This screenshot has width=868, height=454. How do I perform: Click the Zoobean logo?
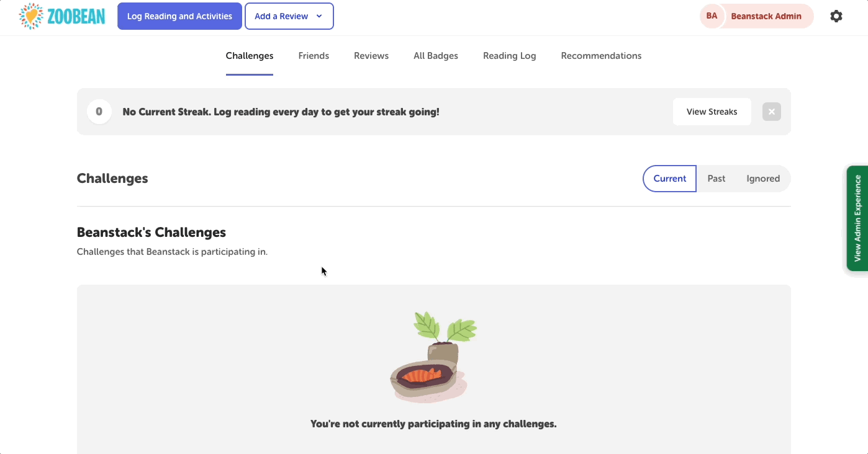tap(61, 16)
